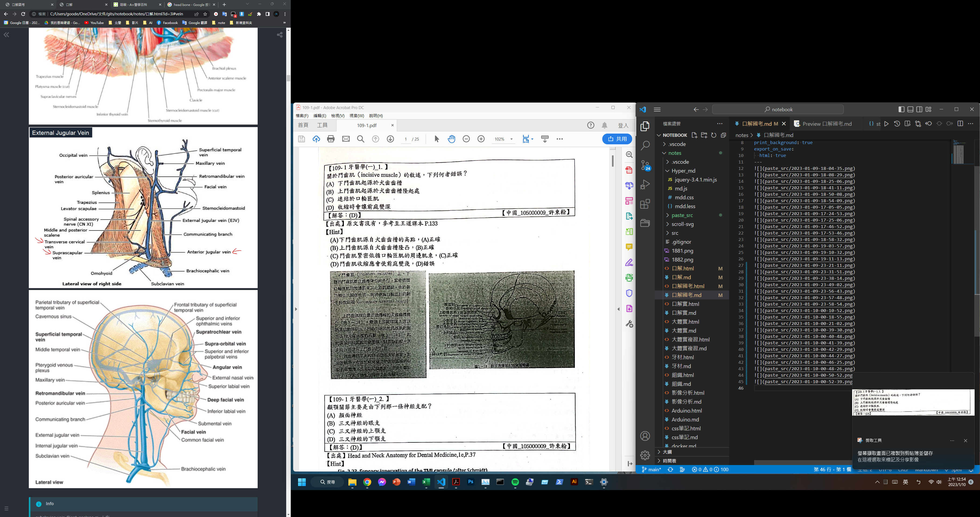
Task: Toggle Chrome side panel button
Action: click(x=267, y=14)
